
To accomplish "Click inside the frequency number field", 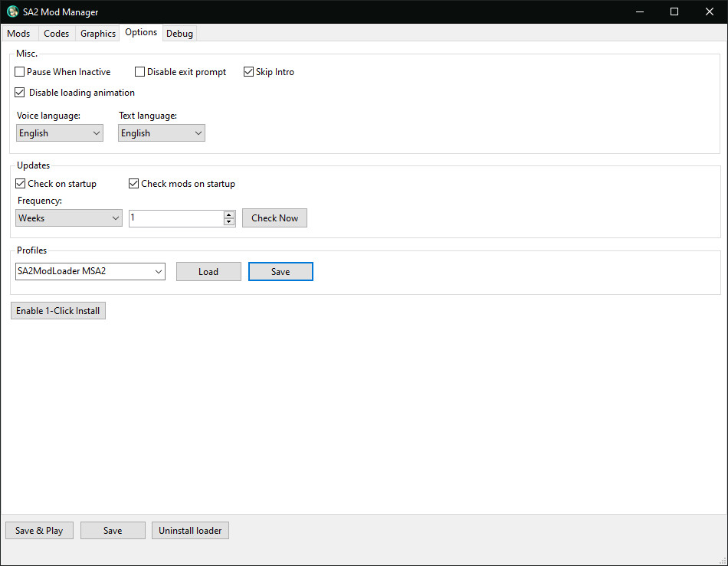I will [x=175, y=218].
